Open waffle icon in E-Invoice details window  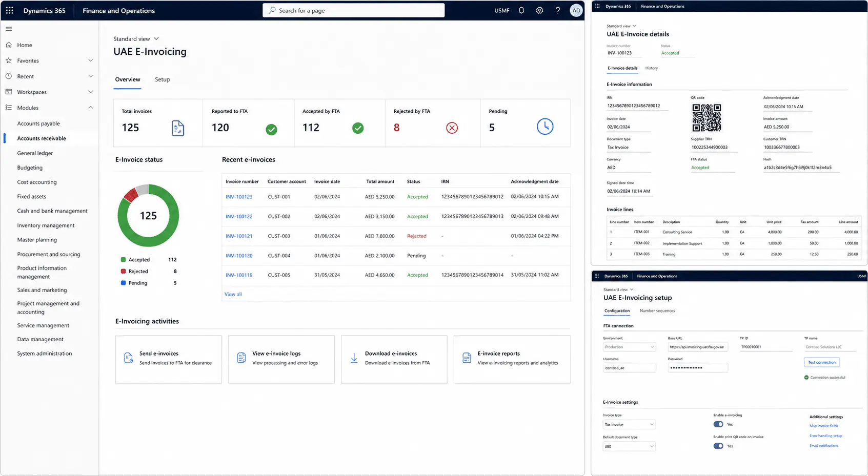point(597,6)
